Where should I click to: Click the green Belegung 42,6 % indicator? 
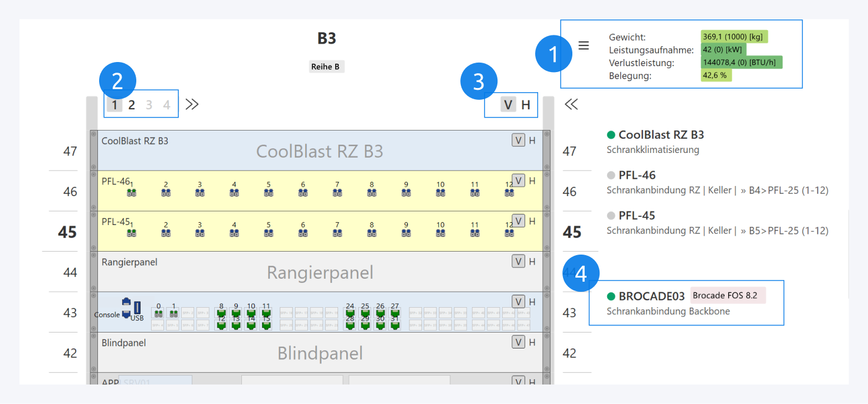pos(716,76)
